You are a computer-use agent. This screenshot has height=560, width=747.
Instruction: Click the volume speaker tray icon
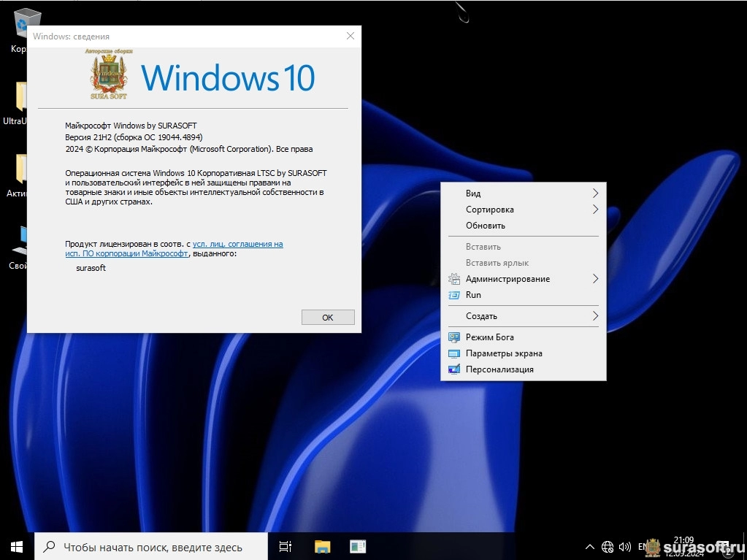tap(624, 546)
